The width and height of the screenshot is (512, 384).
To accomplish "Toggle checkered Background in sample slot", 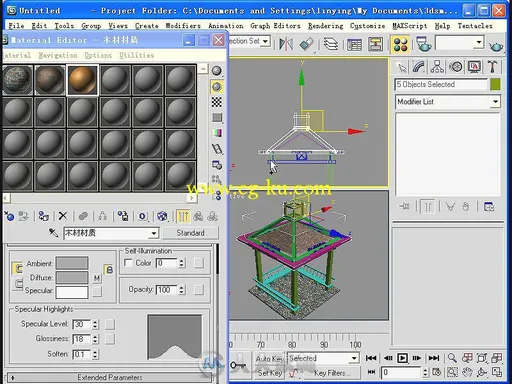I will (x=217, y=102).
